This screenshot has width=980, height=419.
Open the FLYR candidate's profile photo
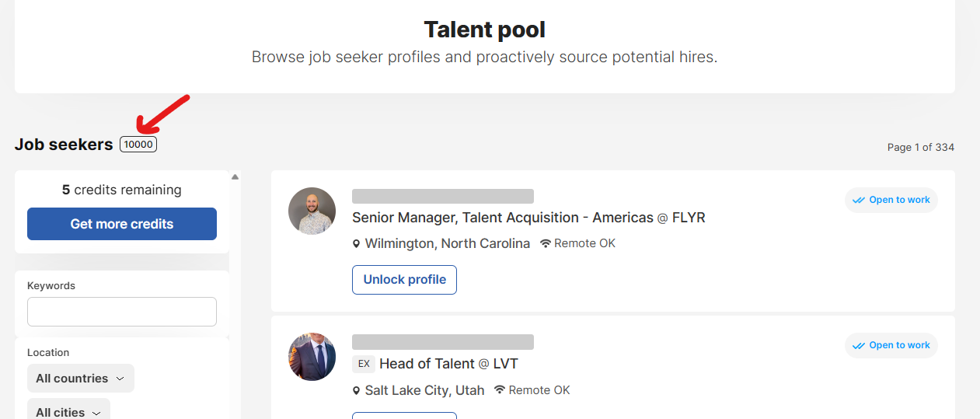312,211
